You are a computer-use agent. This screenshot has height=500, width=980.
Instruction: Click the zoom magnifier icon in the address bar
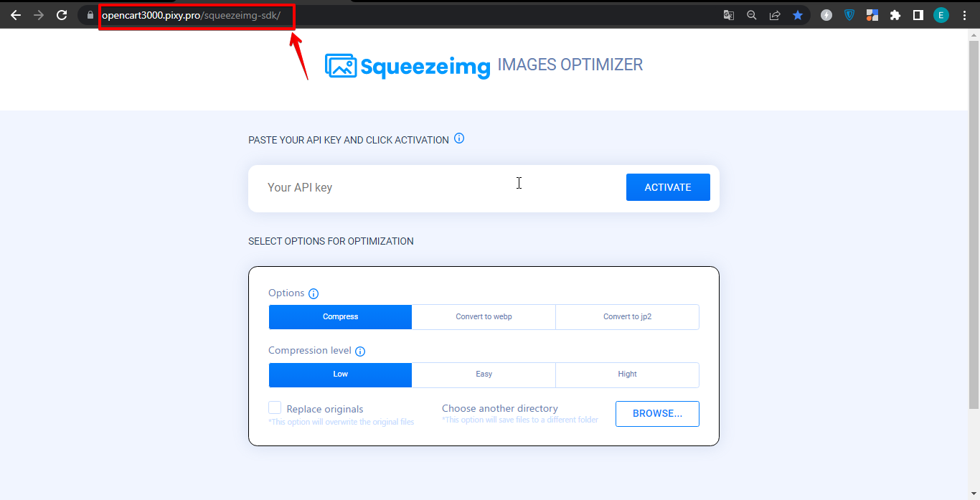752,15
